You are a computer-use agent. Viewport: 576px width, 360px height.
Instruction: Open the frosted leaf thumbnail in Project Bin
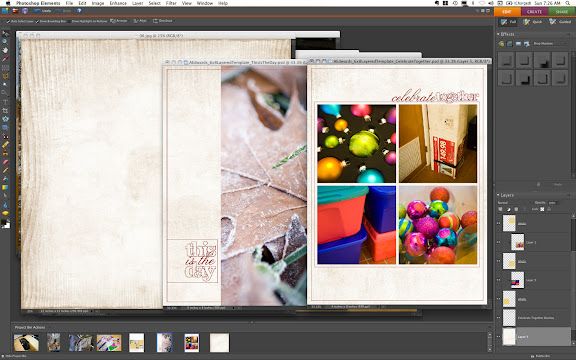tap(164, 342)
